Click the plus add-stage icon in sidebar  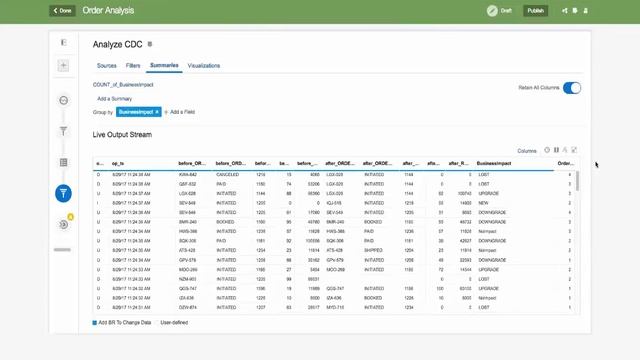pyautogui.click(x=63, y=65)
